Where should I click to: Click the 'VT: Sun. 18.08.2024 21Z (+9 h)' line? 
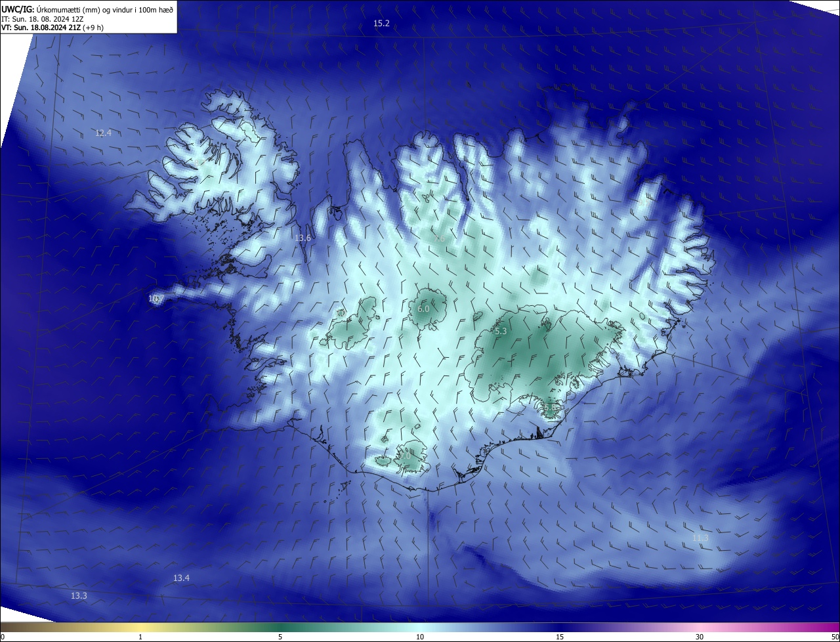pyautogui.click(x=53, y=28)
